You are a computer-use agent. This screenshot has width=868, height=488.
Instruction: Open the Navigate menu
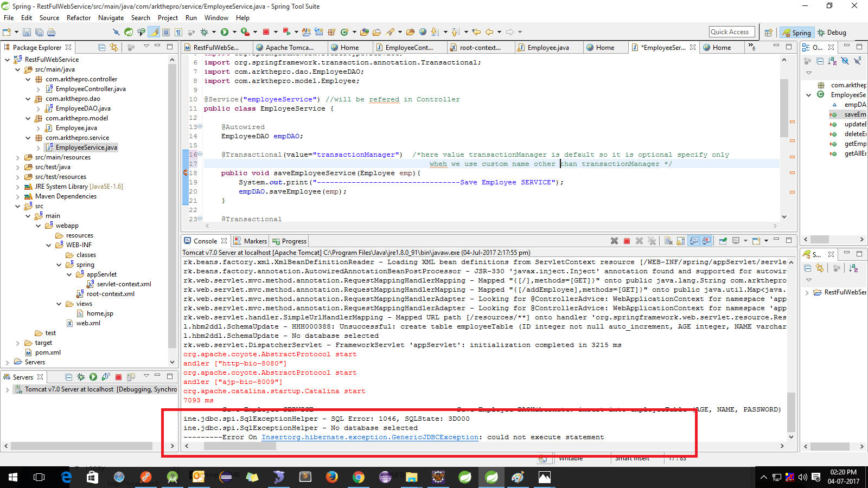[x=111, y=17]
